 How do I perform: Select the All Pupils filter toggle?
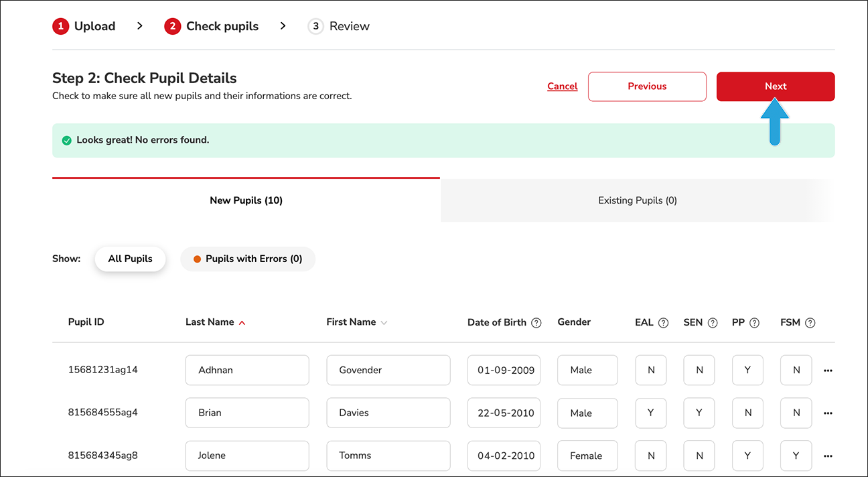point(130,259)
